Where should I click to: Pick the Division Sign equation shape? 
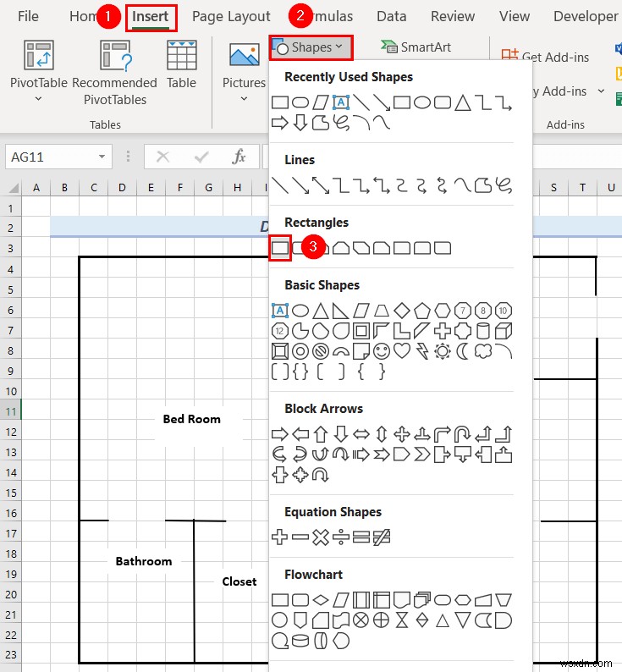click(x=341, y=537)
